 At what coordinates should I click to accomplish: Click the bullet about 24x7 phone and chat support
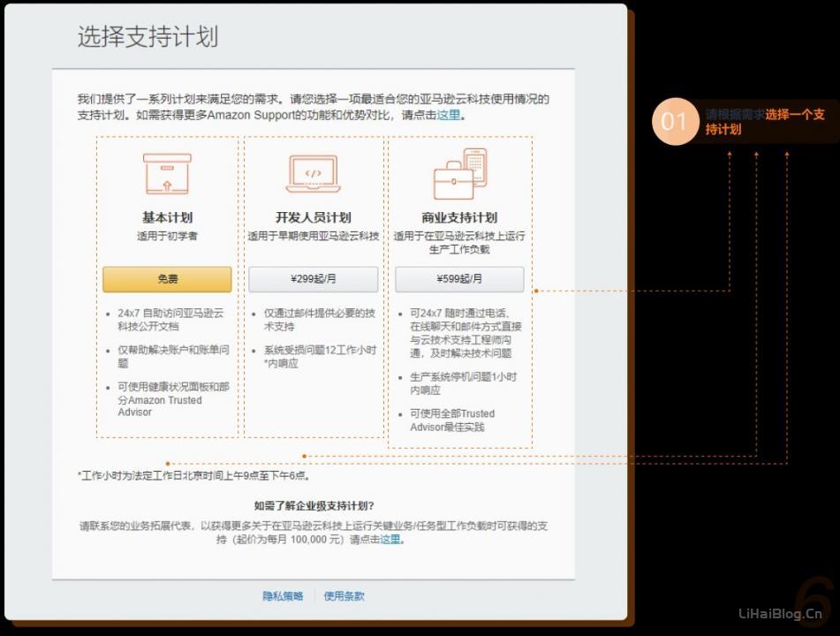click(x=465, y=333)
